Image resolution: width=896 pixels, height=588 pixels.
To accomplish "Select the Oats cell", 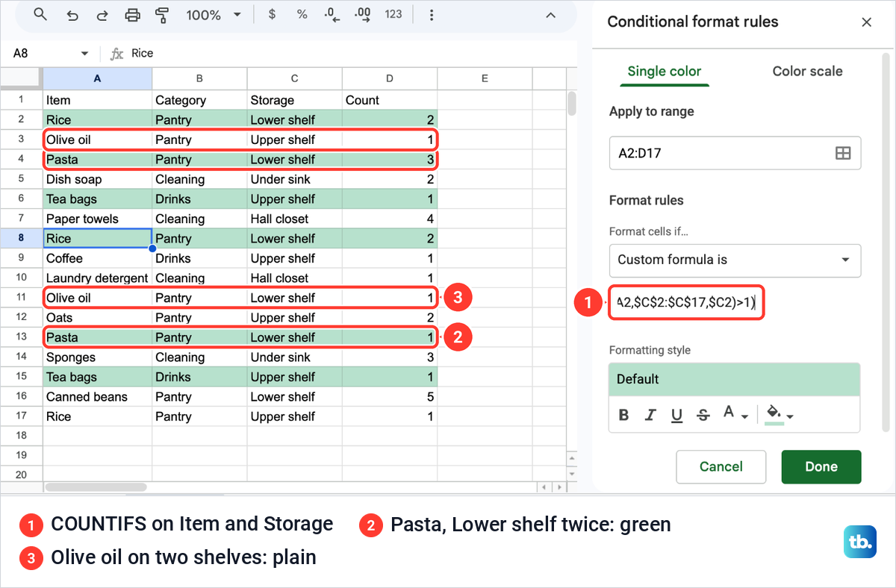I will coord(97,318).
